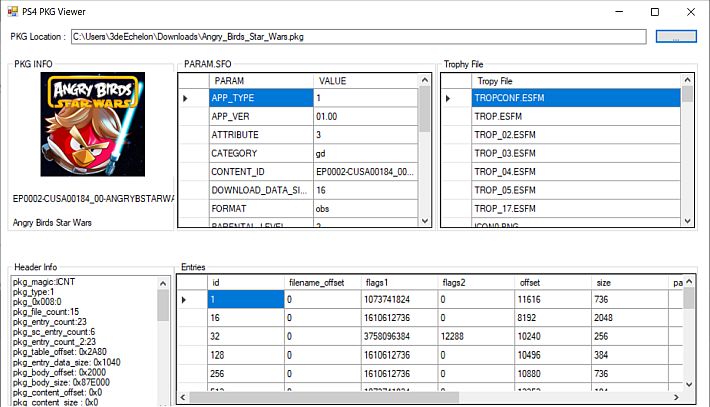The height and width of the screenshot is (407, 710).
Task: Select the entry with id 128
Action: pos(246,355)
